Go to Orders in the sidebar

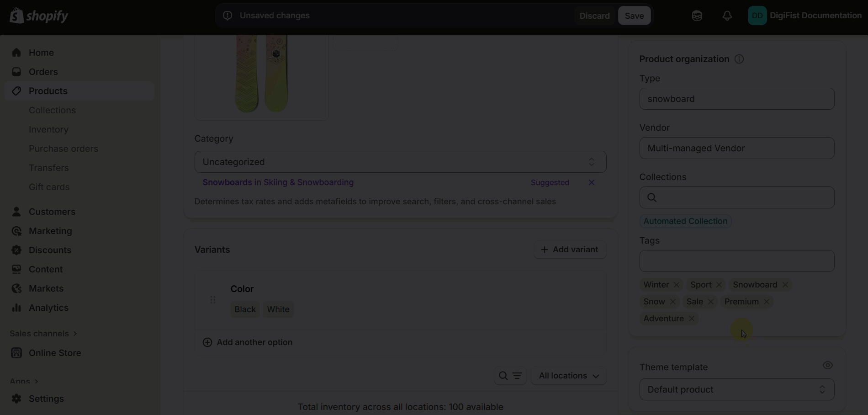(43, 72)
